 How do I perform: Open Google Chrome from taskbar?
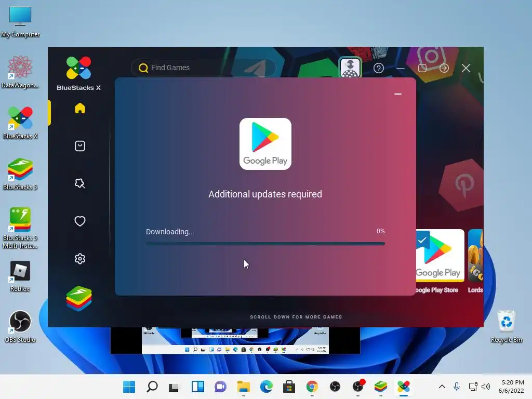[312, 387]
